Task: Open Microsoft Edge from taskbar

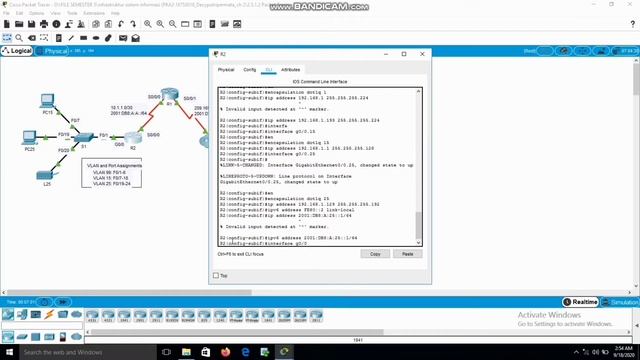Action: point(245,352)
